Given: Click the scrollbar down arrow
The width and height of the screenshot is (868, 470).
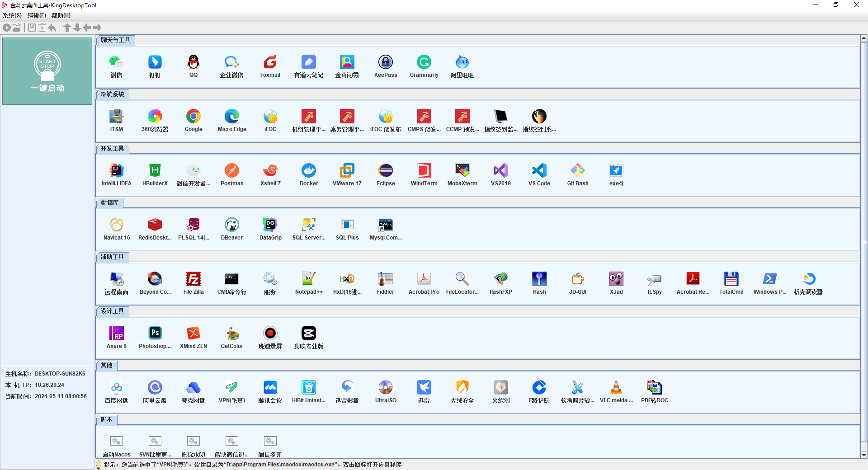Looking at the screenshot, I should coord(864,455).
